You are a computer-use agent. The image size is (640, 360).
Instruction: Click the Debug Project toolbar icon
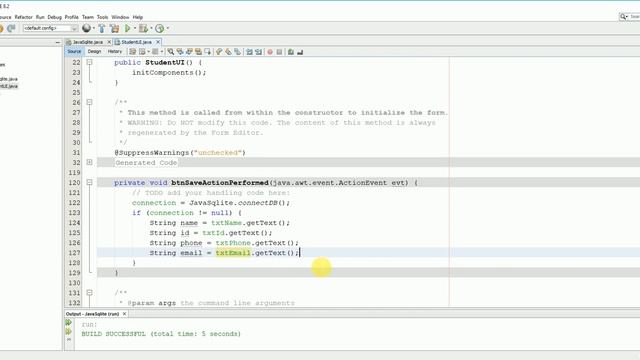[143, 28]
